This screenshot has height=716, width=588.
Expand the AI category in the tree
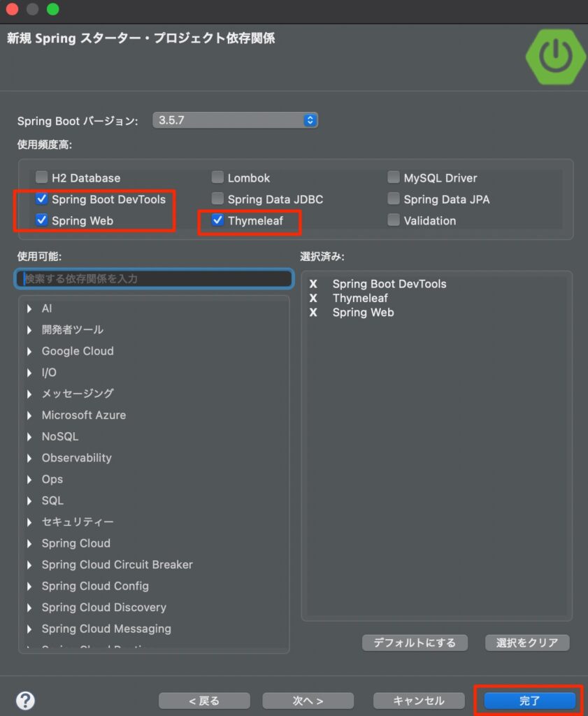(29, 308)
